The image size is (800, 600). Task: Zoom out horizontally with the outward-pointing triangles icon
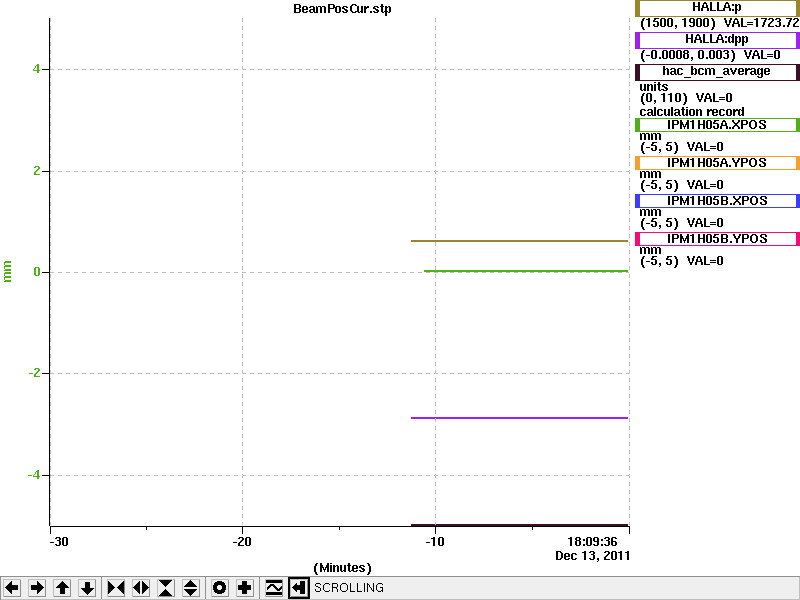pos(141,588)
